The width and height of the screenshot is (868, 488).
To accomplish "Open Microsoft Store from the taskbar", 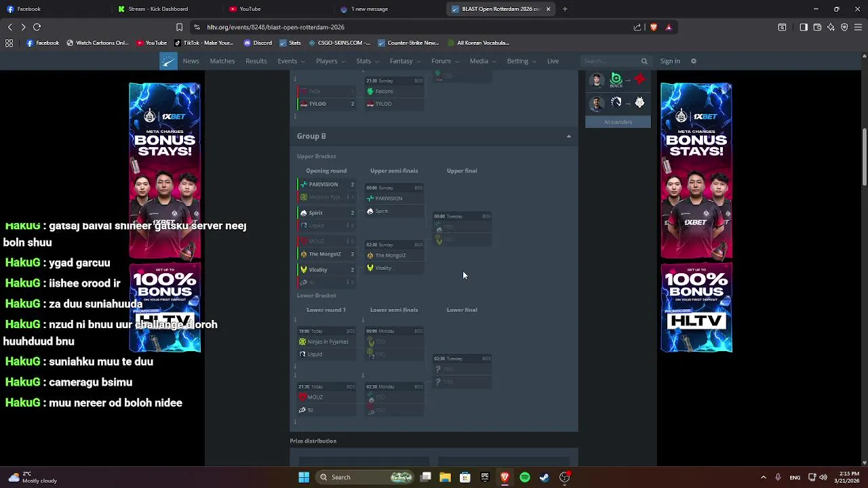I will click(465, 477).
